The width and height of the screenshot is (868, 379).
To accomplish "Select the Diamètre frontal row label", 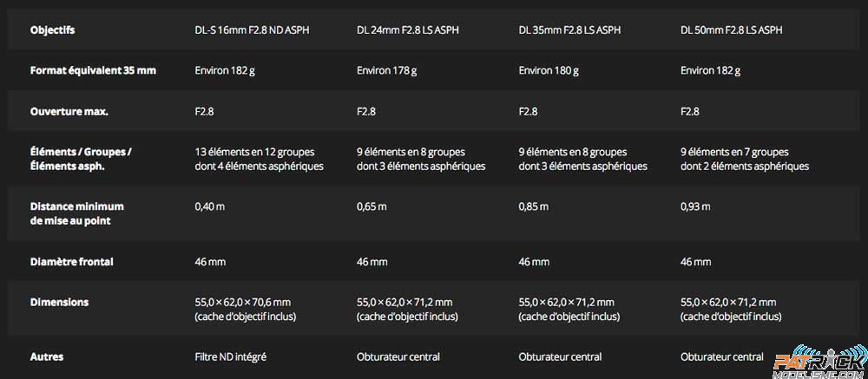I will [71, 262].
